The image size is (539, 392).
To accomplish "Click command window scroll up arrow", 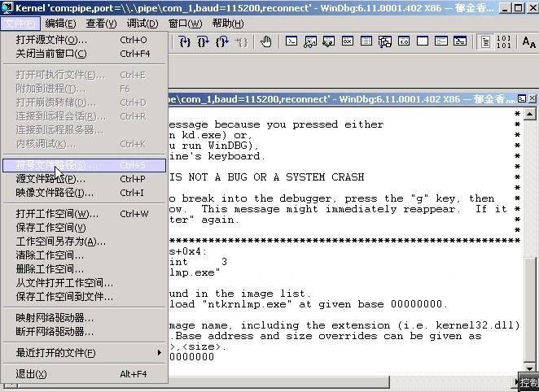I will point(530,114).
